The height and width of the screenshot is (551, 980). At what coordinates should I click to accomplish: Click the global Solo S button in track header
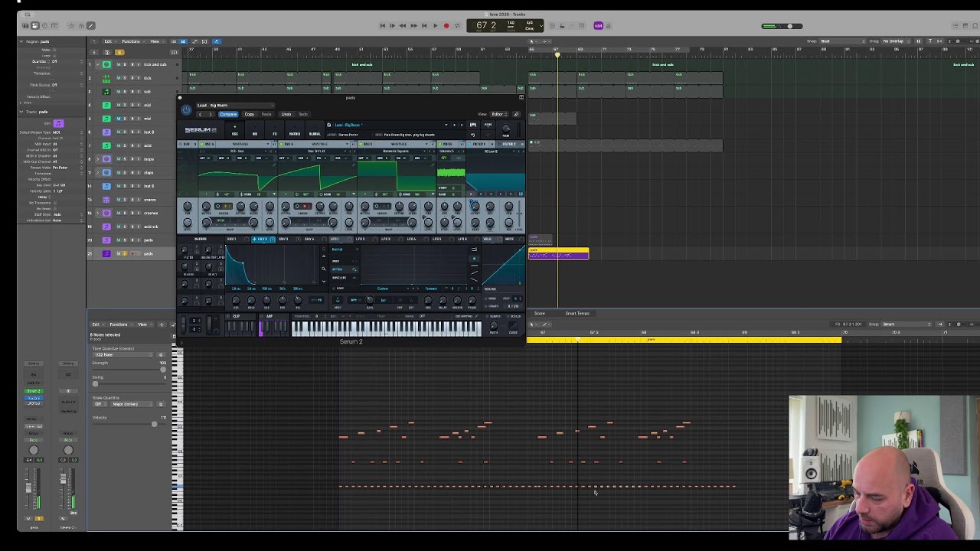point(119,52)
